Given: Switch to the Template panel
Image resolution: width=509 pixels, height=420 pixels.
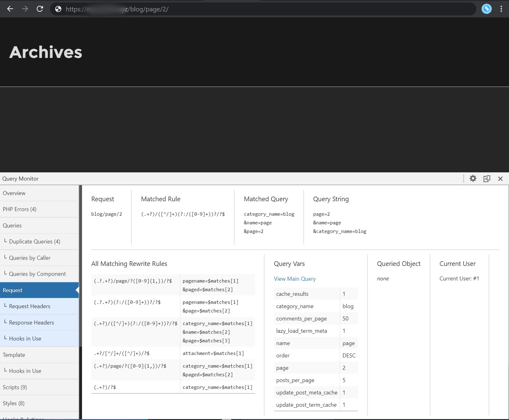Looking at the screenshot, I should tap(14, 355).
